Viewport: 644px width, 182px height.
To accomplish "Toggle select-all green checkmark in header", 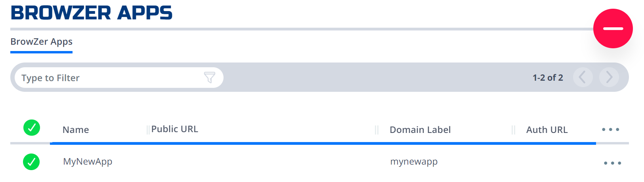I will point(32,127).
